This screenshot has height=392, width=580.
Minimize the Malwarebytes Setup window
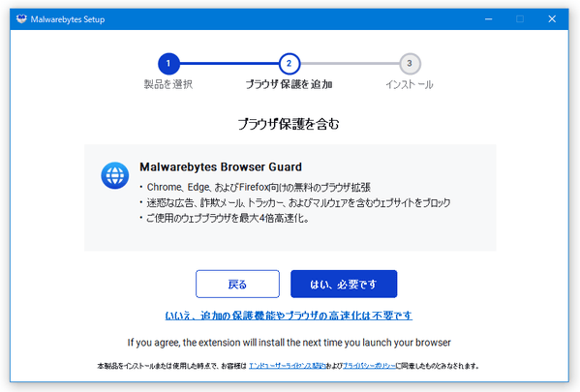coord(489,18)
